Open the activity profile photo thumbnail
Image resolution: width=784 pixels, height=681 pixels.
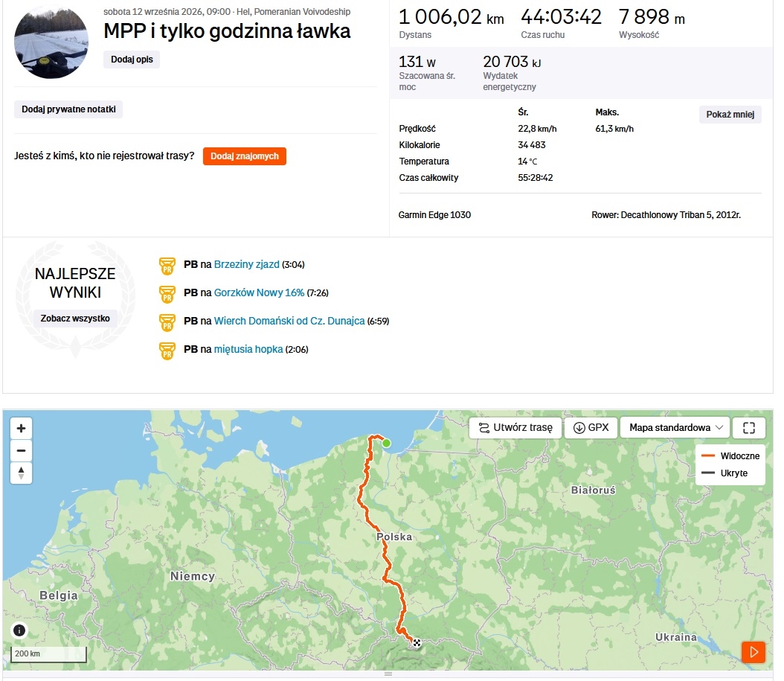pyautogui.click(x=51, y=42)
